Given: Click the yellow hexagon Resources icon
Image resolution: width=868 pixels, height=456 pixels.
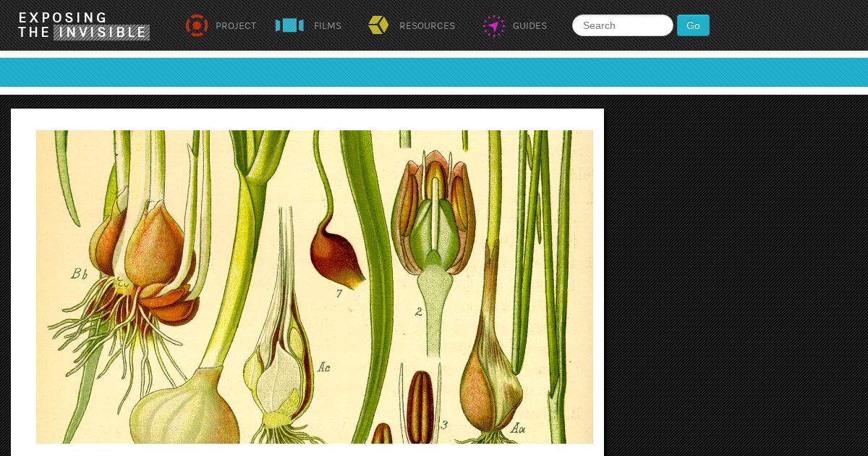Looking at the screenshot, I should tap(378, 25).
